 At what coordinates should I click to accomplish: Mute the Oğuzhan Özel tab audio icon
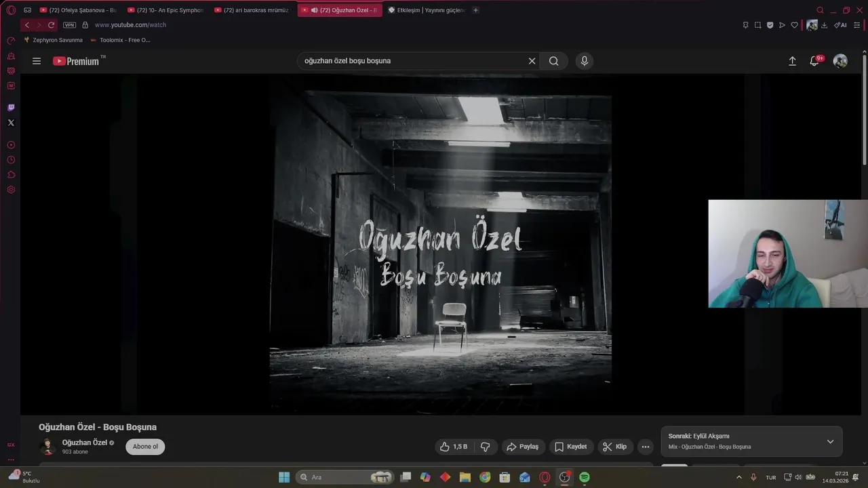point(315,10)
